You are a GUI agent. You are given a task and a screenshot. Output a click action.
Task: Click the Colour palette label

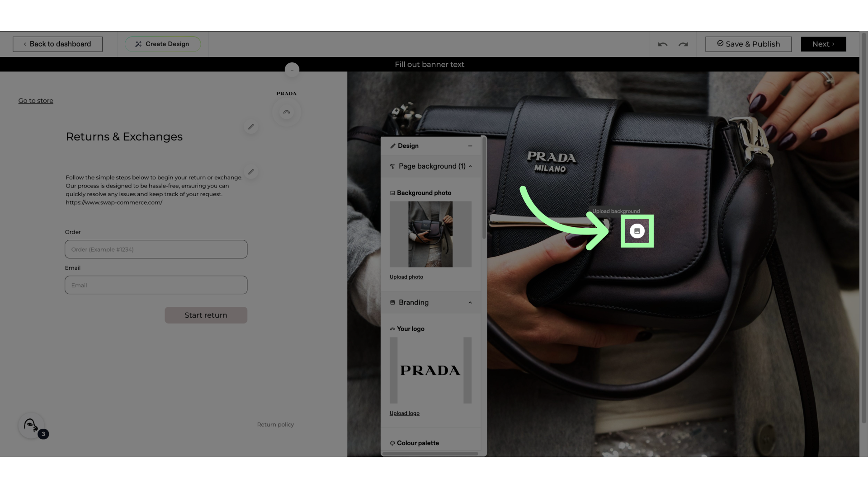pyautogui.click(x=418, y=443)
